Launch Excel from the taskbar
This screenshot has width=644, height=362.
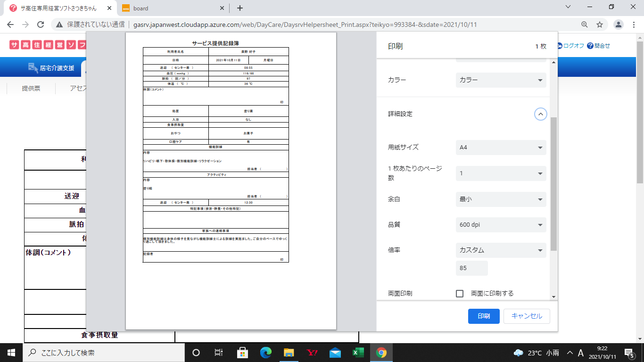(x=358, y=353)
